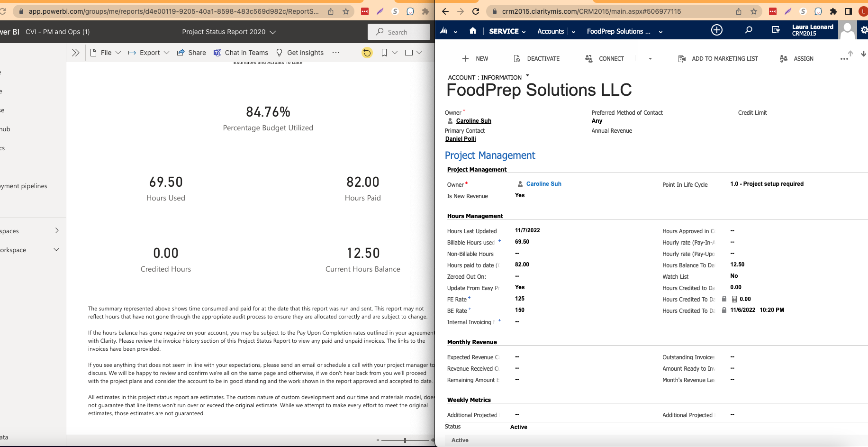Click the Quick Create plus circle icon
The height and width of the screenshot is (447, 868).
[717, 30]
